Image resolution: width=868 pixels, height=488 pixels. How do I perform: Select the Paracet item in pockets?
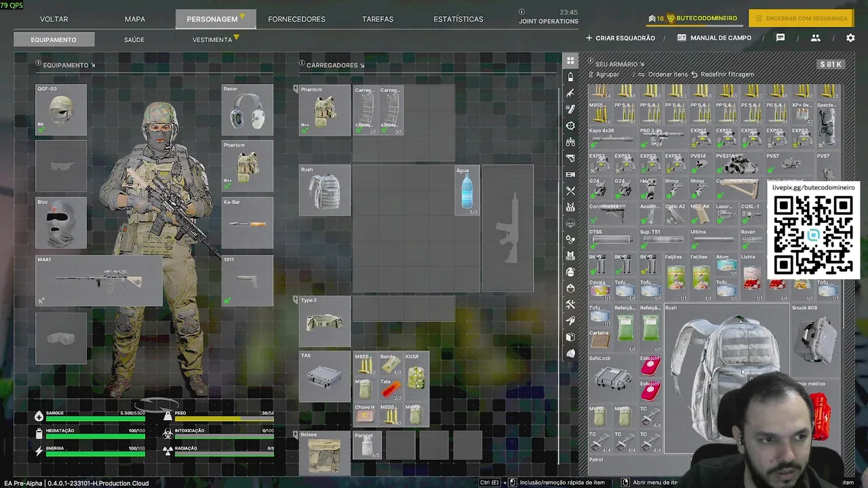[x=366, y=445]
